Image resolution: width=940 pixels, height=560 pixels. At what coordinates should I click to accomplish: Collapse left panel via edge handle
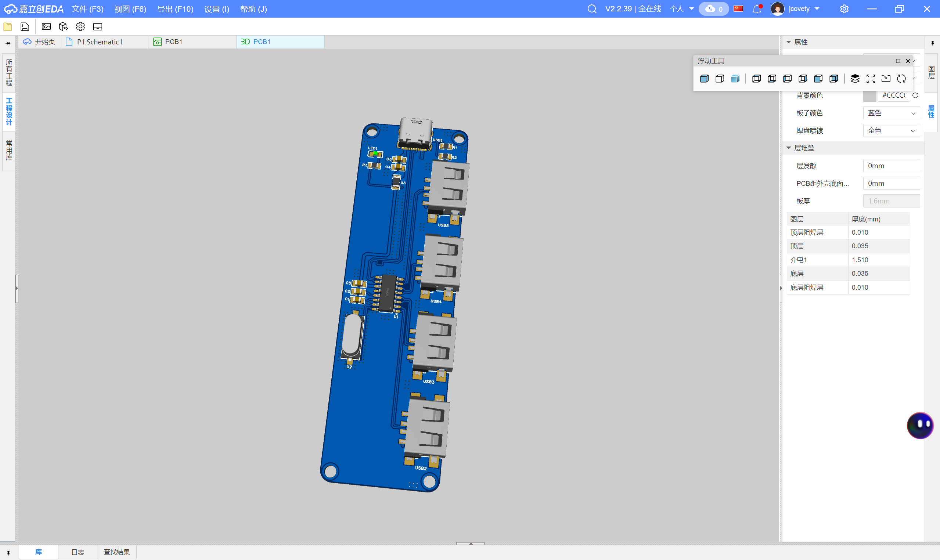17,289
